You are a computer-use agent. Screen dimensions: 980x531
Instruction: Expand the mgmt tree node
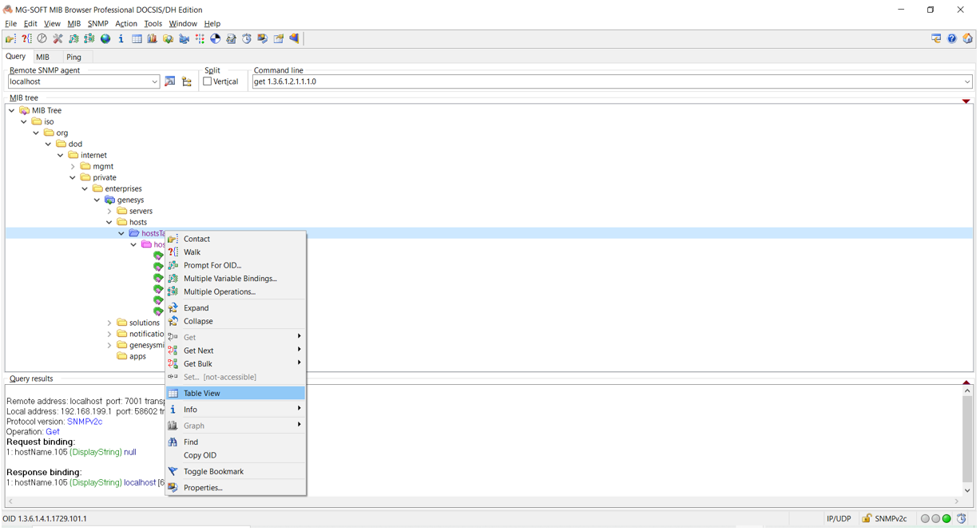(x=73, y=167)
